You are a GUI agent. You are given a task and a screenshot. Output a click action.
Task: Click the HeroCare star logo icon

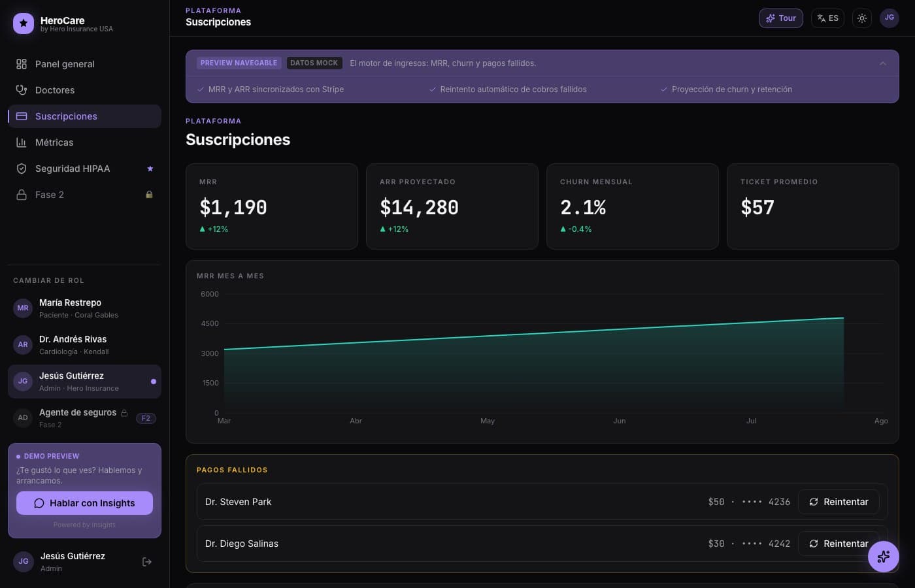[24, 24]
